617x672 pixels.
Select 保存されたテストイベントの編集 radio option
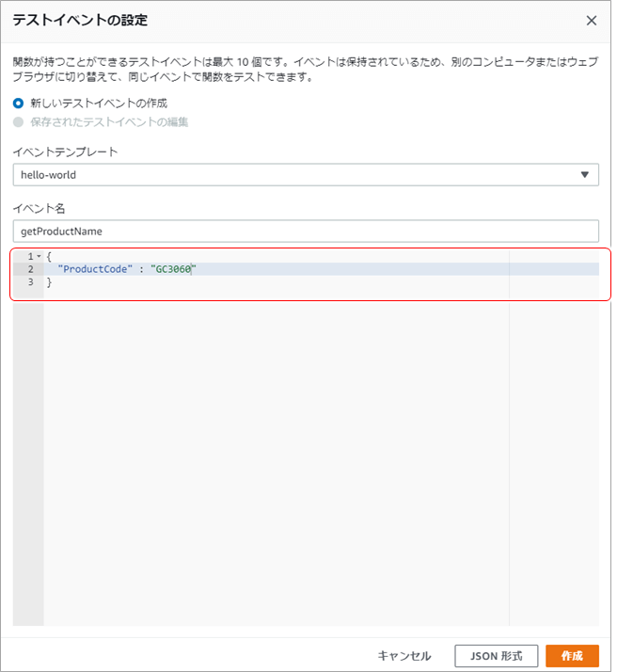point(19,121)
